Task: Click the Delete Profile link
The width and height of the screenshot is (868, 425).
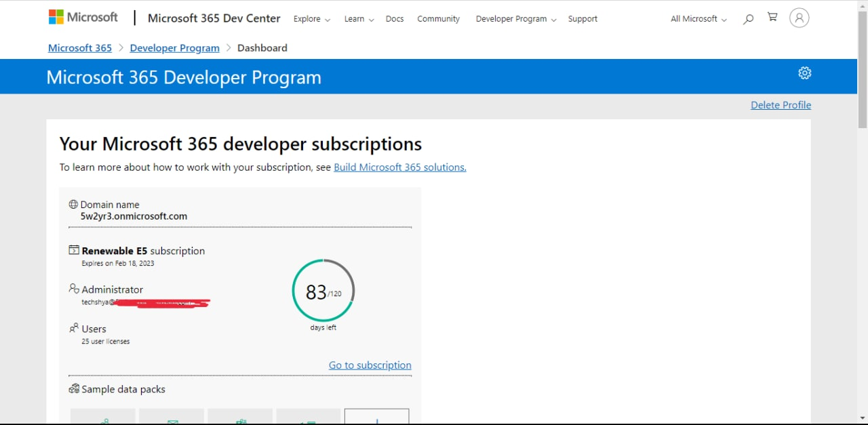Action: point(781,105)
